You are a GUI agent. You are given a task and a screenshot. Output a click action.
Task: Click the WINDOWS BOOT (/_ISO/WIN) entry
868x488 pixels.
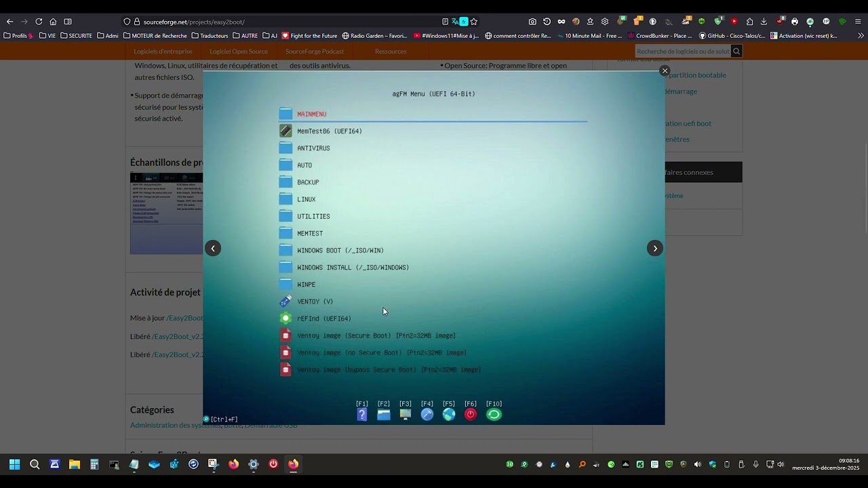pyautogui.click(x=340, y=250)
